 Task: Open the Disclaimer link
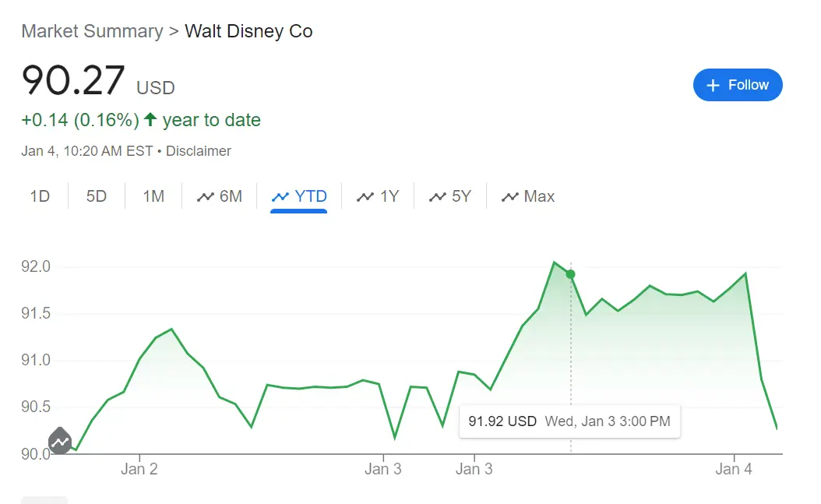[x=198, y=151]
